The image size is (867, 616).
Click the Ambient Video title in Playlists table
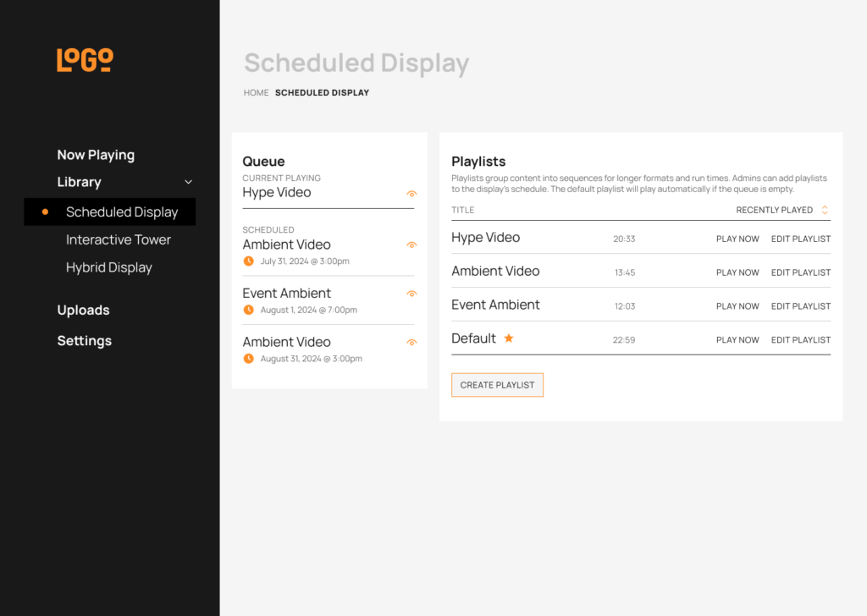click(495, 272)
